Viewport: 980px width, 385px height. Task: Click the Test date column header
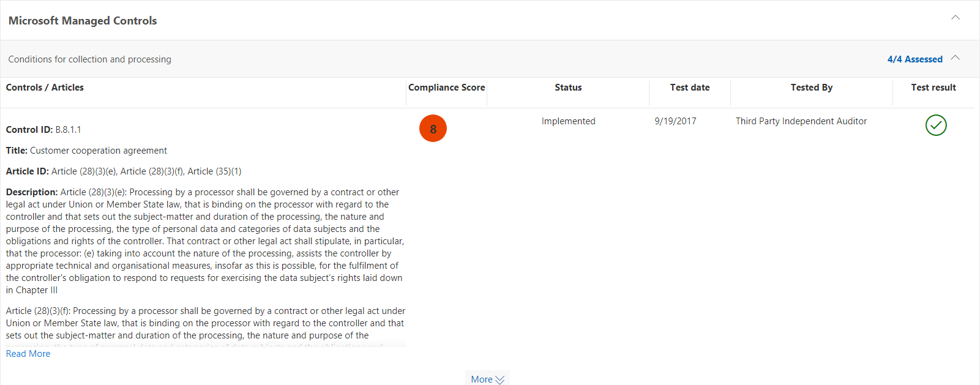click(x=690, y=88)
